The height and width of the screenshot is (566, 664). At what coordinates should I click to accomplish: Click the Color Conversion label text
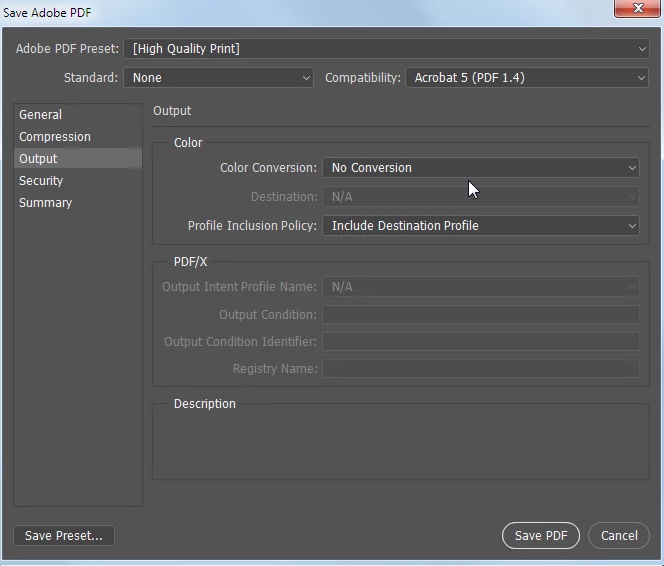268,168
